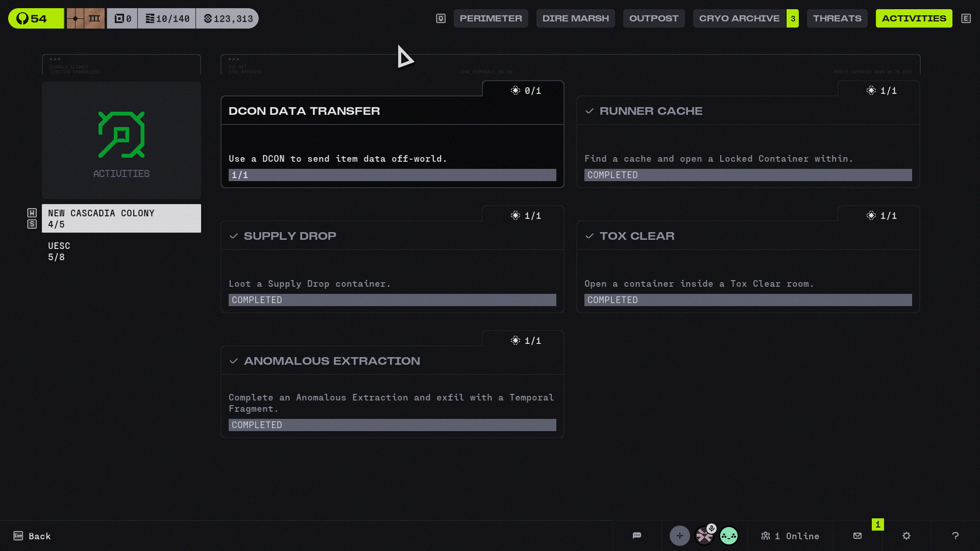
Task: Switch to the Perimeter tab
Action: [x=491, y=18]
